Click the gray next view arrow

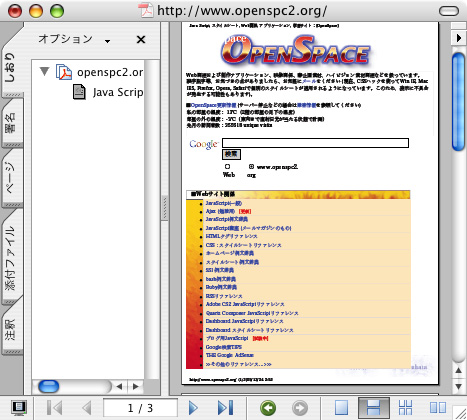click(300, 408)
